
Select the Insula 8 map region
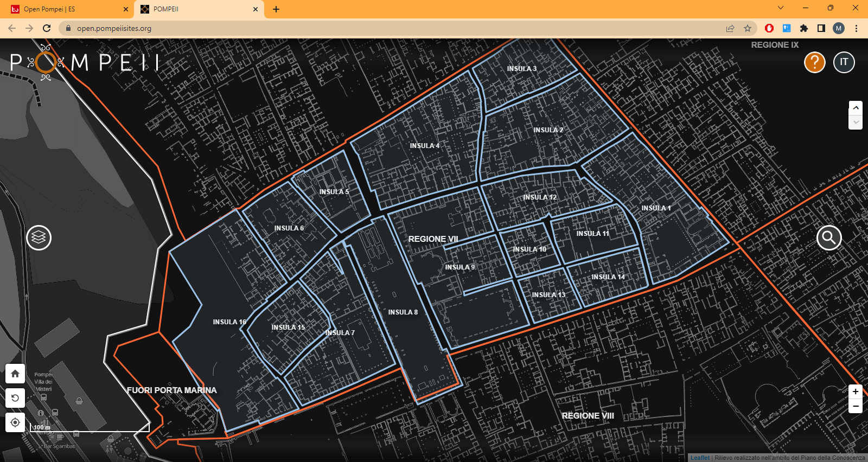403,312
